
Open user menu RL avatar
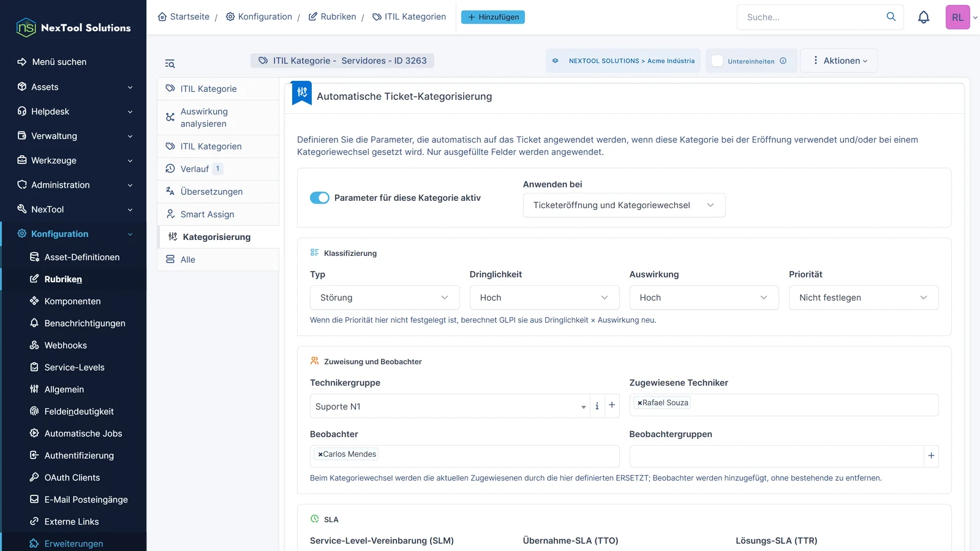coord(957,17)
